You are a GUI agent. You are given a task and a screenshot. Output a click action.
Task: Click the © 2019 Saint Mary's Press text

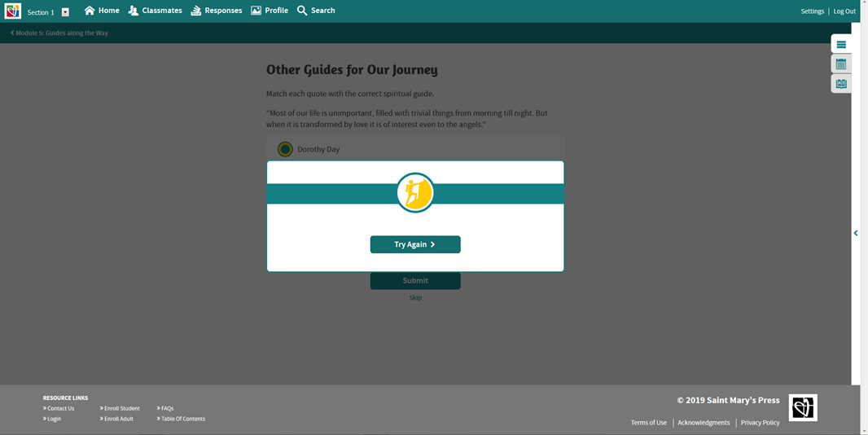pyautogui.click(x=729, y=400)
